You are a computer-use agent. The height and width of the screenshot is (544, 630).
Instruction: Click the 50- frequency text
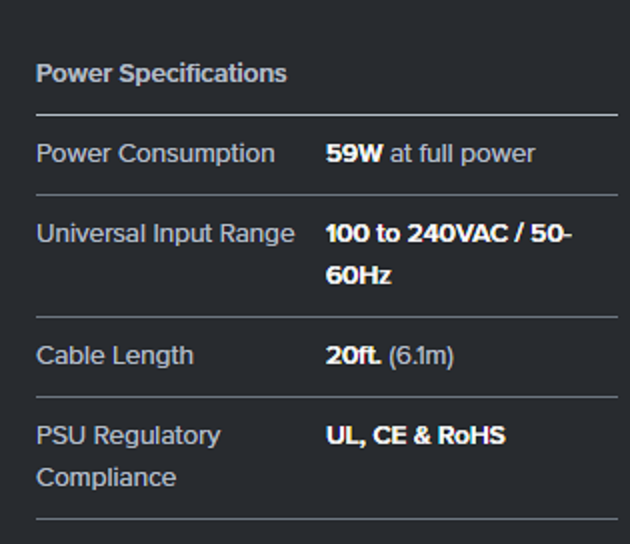click(551, 233)
